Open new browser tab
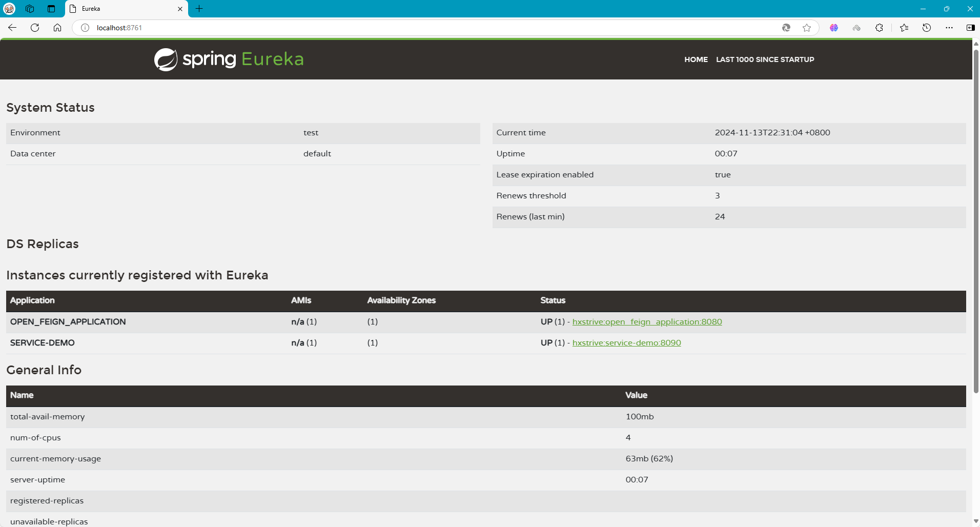Image resolution: width=980 pixels, height=527 pixels. tap(199, 9)
